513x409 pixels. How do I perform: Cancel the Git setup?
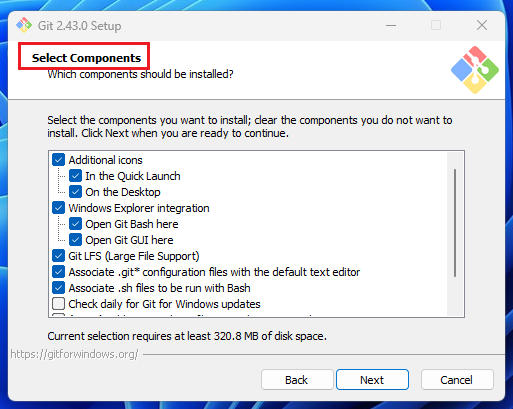(x=457, y=380)
